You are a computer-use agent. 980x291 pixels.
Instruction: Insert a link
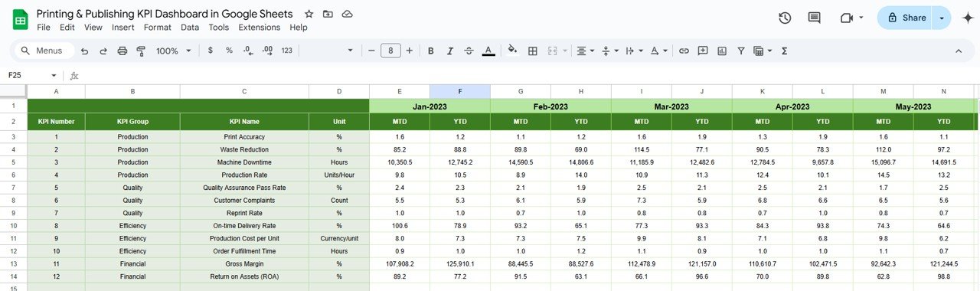[x=684, y=51]
